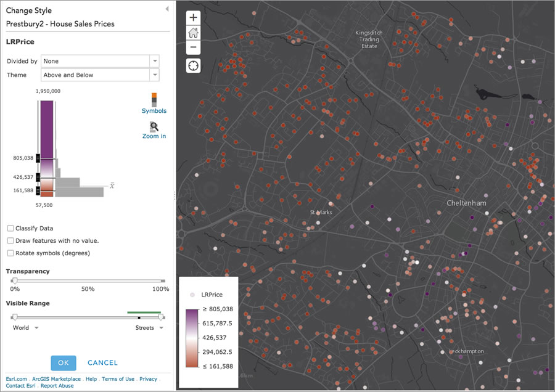Dismiss the dialog via CANCEL

coord(102,362)
